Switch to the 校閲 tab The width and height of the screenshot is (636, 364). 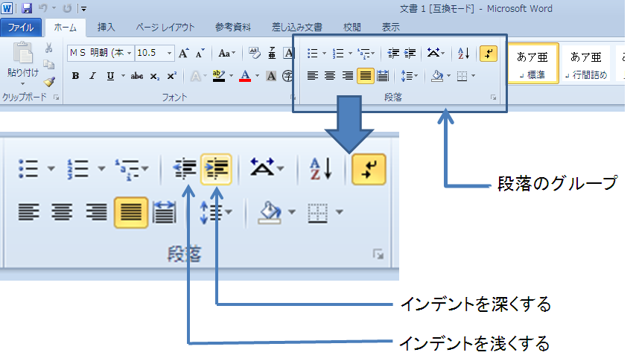click(352, 28)
